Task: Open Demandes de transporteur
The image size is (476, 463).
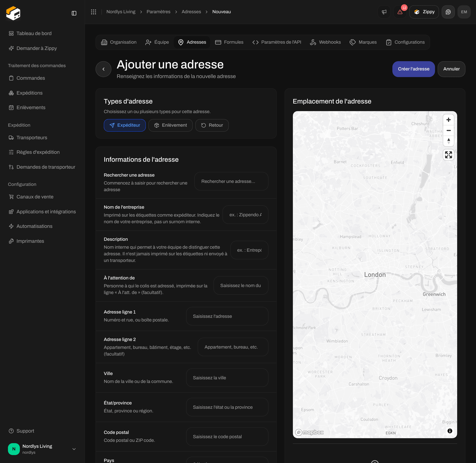Action: [x=42, y=167]
